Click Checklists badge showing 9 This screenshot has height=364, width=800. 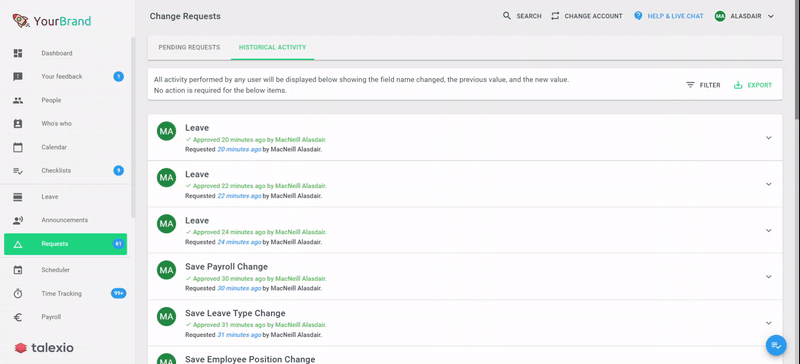tap(118, 171)
